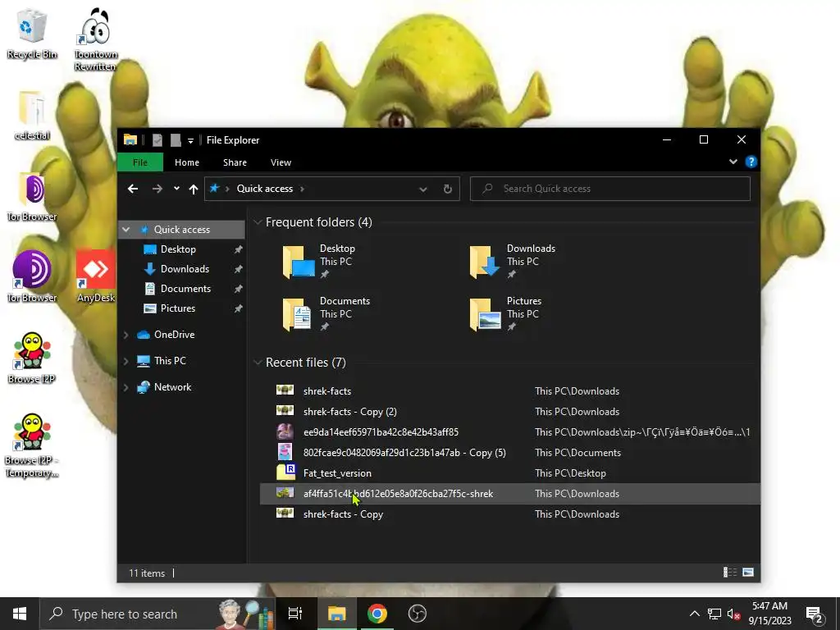Select Documents in the navigation pane
Viewport: 840px width, 630px height.
point(185,289)
